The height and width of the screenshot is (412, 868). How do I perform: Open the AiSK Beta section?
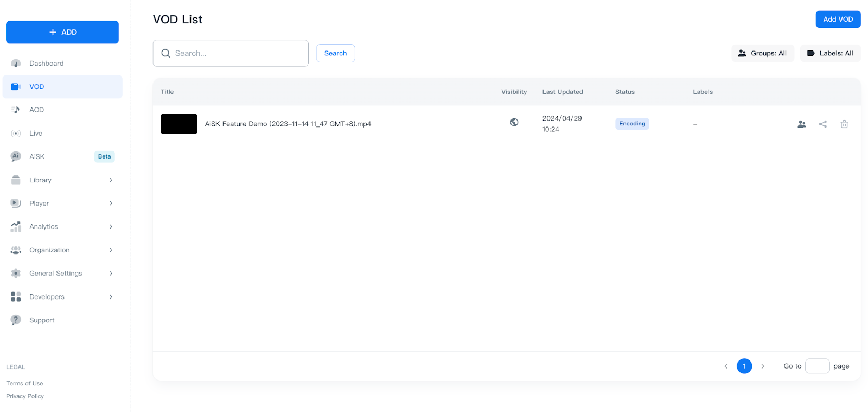[x=37, y=157]
